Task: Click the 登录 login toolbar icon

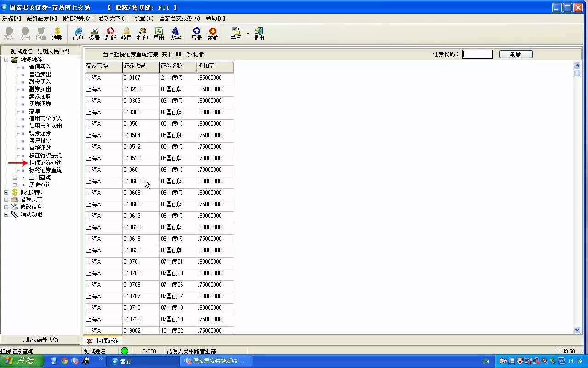Action: pyautogui.click(x=197, y=34)
